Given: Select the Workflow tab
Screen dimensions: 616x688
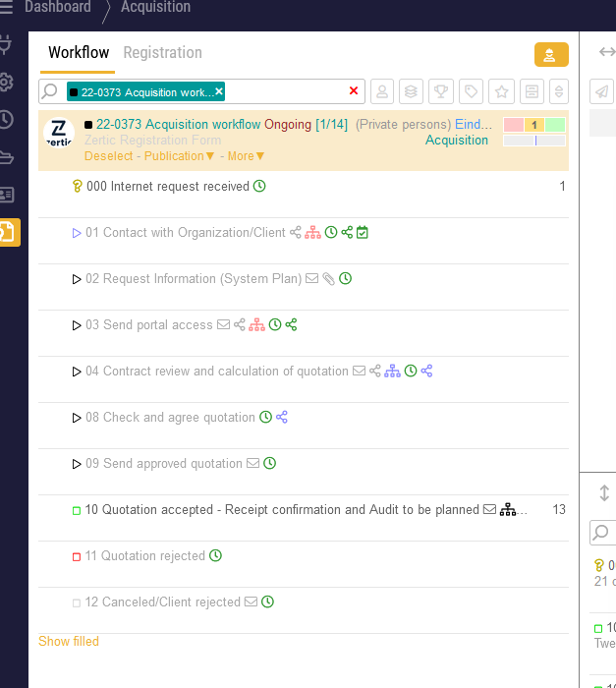Looking at the screenshot, I should point(79,53).
